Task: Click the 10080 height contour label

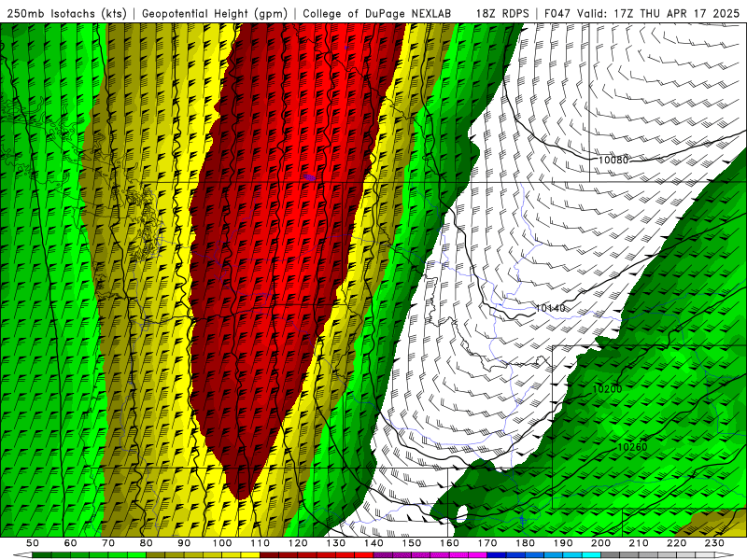Action: coord(613,160)
